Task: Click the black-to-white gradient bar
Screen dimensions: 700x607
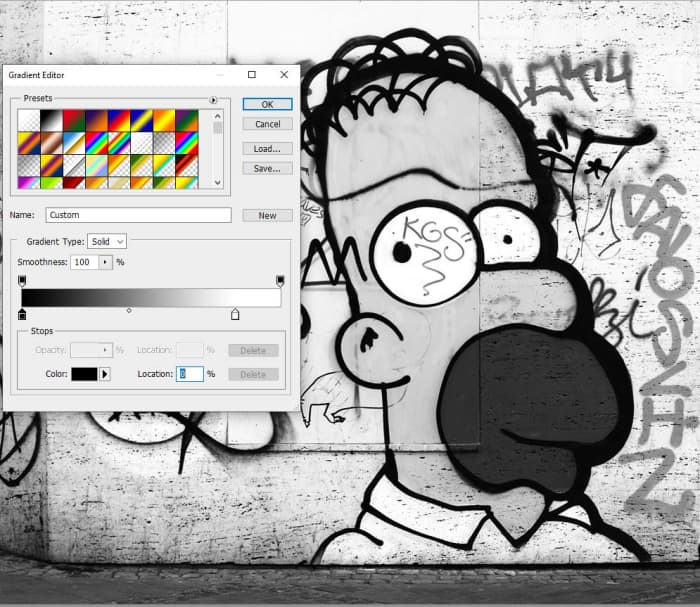Action: tap(151, 298)
